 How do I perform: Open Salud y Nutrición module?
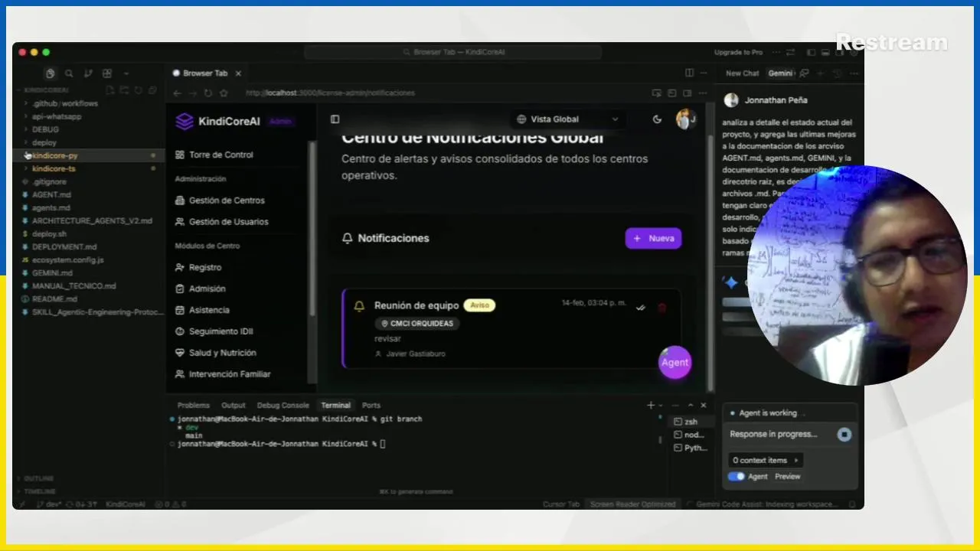click(x=215, y=353)
